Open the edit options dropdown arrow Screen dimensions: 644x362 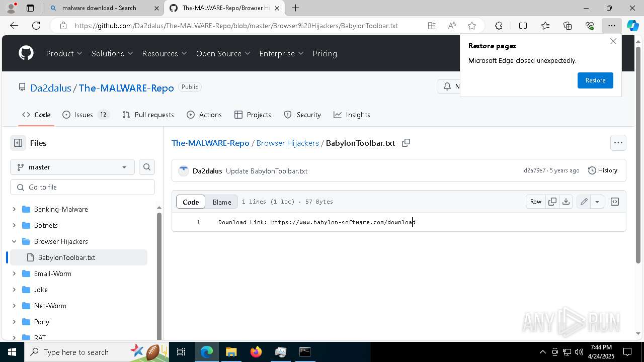point(597,202)
